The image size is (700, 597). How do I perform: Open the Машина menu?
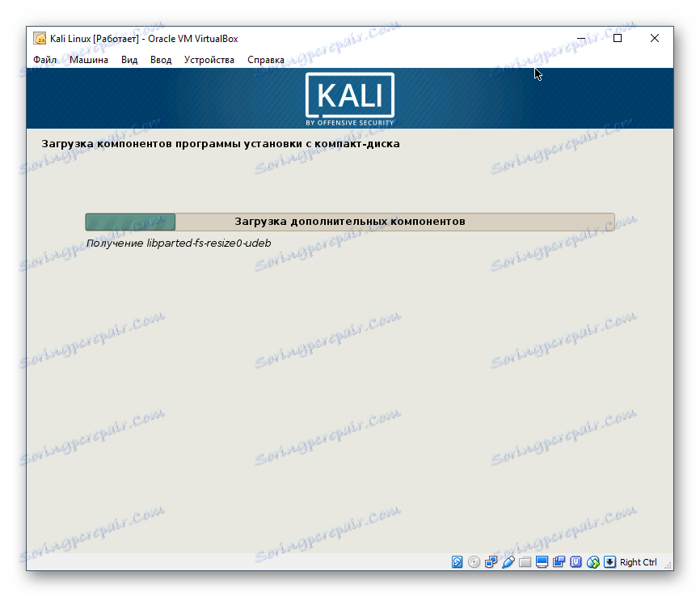(x=89, y=60)
